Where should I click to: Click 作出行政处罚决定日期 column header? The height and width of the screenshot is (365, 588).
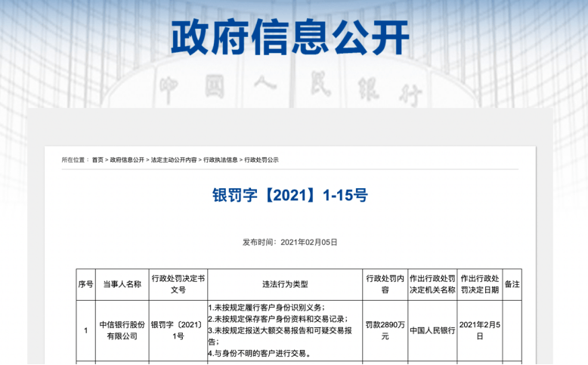point(480,284)
